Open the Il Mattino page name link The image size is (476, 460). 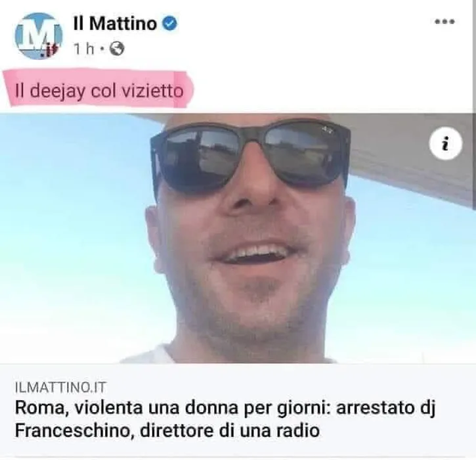115,24
